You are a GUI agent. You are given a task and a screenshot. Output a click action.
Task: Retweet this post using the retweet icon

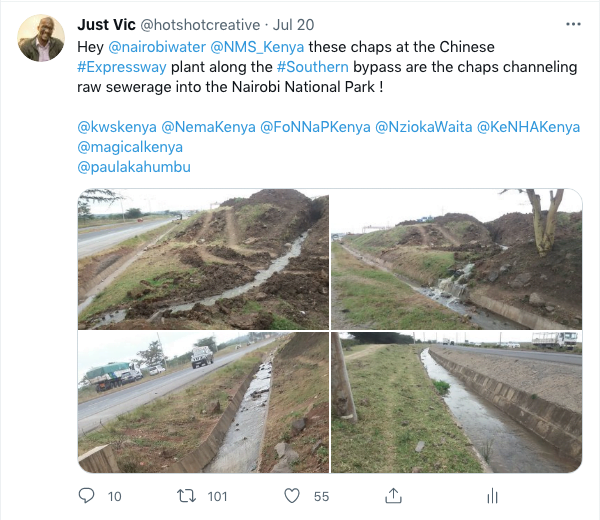[188, 496]
